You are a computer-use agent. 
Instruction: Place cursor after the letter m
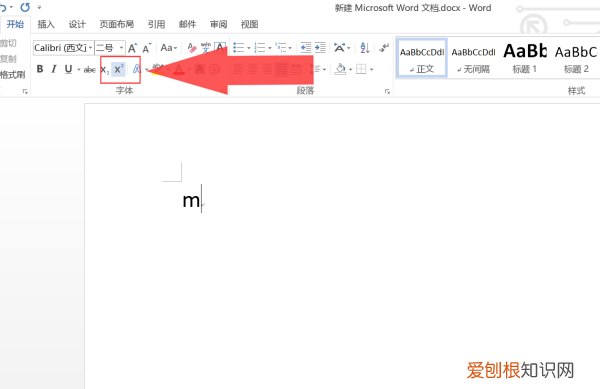201,200
